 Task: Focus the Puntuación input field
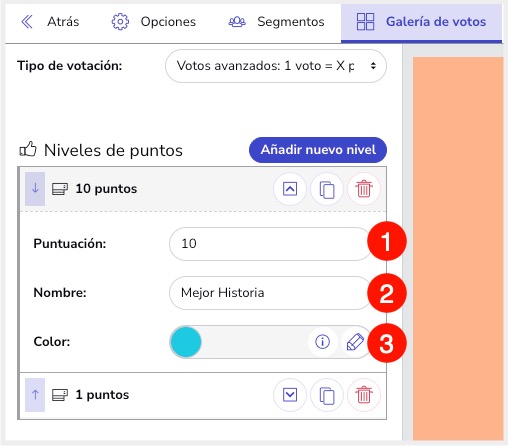(270, 244)
